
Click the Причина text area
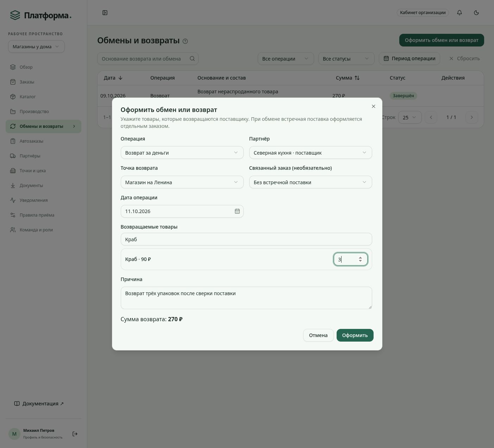pyautogui.click(x=246, y=298)
